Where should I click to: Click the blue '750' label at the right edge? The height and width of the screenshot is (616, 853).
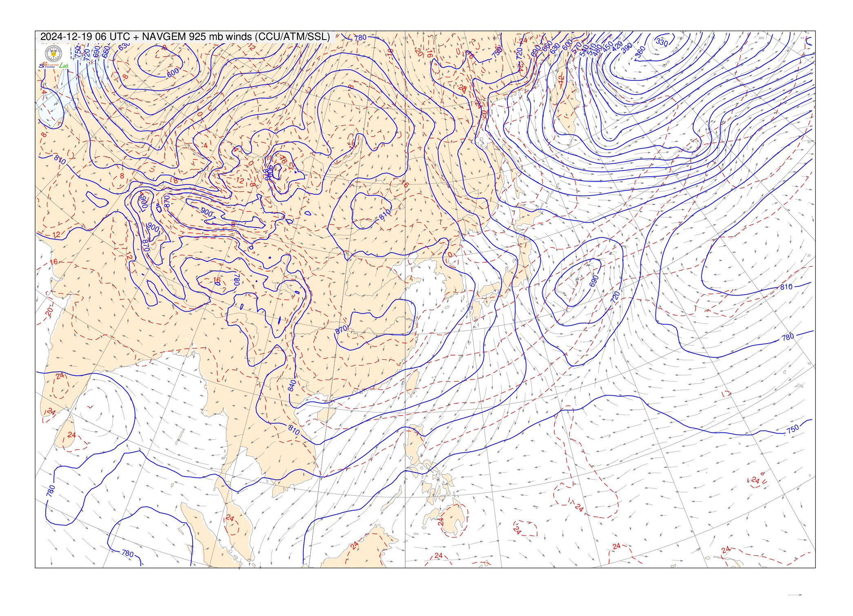[x=793, y=429]
